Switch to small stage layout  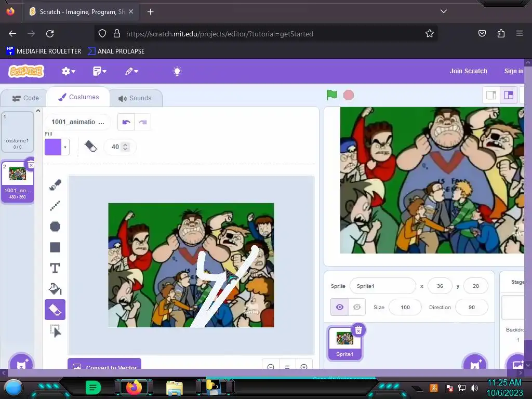coord(491,95)
